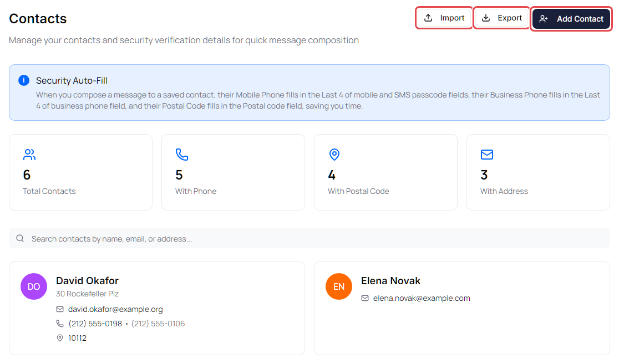Click the With Address envelope icon

point(487,155)
